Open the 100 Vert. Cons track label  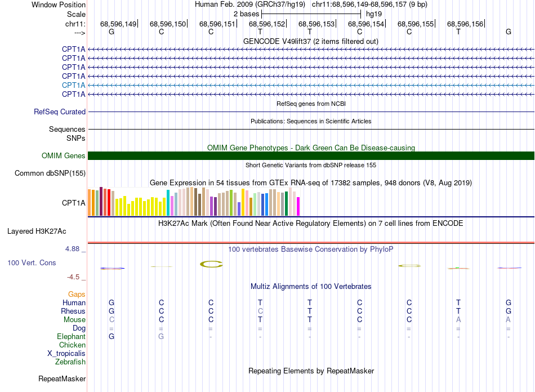[32, 263]
